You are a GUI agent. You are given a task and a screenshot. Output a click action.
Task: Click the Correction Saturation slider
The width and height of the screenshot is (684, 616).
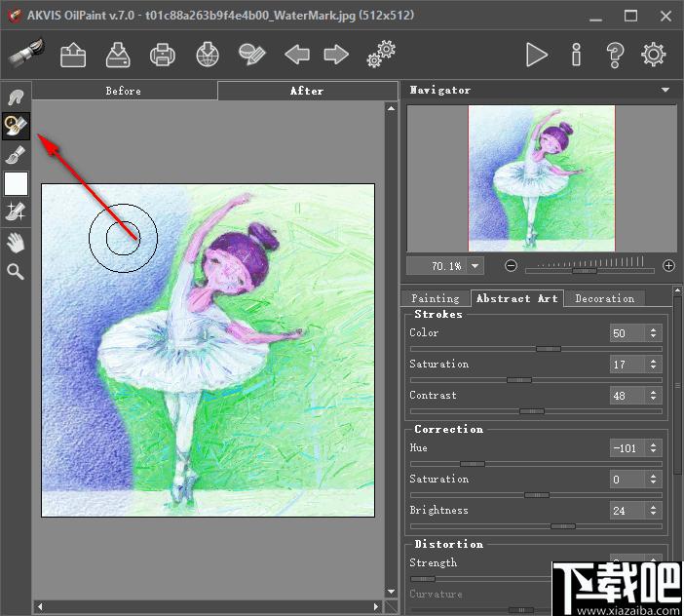[x=536, y=495]
